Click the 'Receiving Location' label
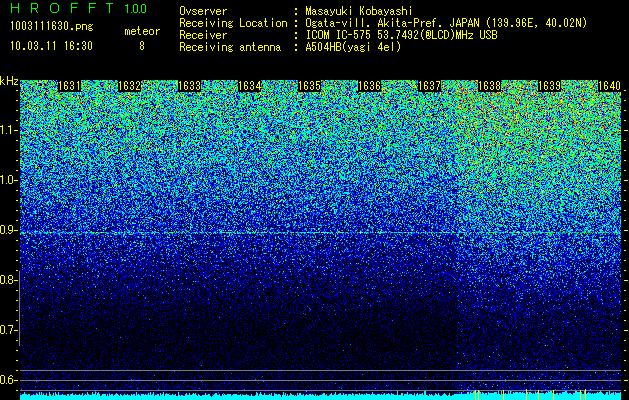Image resolution: width=629 pixels, height=400 pixels. 233,24
